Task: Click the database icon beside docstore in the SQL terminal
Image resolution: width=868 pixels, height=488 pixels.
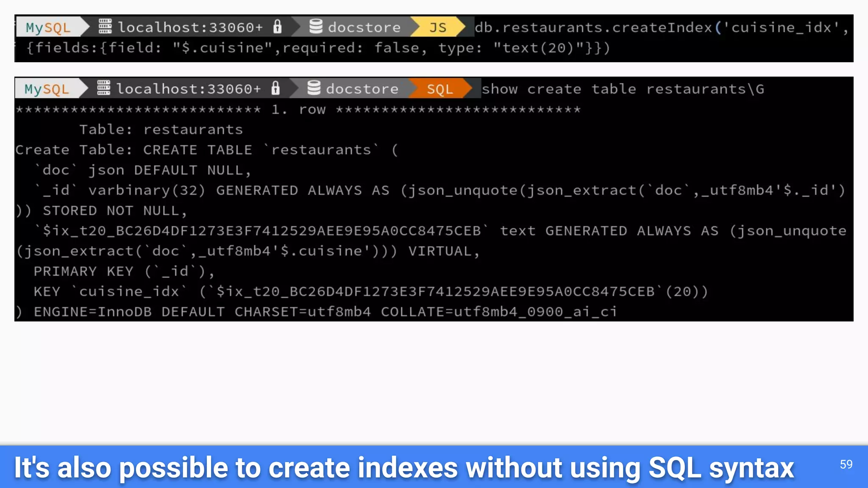Action: (x=314, y=88)
